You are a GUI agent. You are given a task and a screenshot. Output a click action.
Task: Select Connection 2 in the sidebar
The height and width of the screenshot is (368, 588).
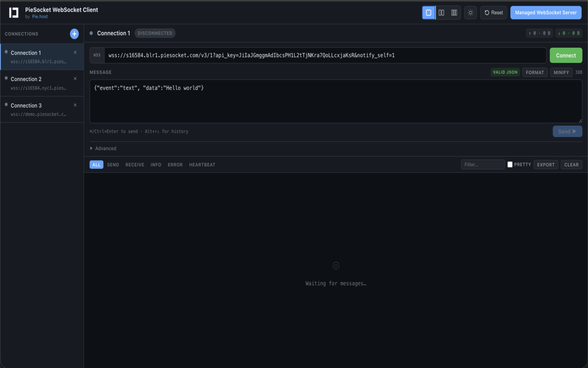coord(42,83)
